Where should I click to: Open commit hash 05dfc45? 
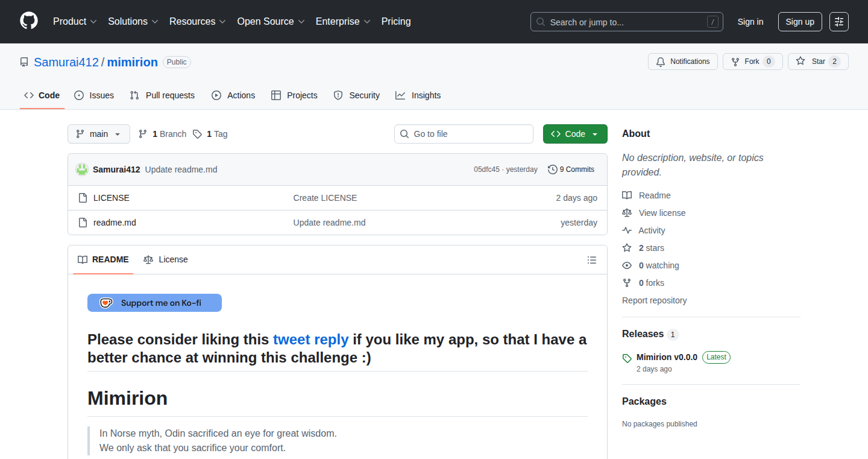[x=486, y=169]
